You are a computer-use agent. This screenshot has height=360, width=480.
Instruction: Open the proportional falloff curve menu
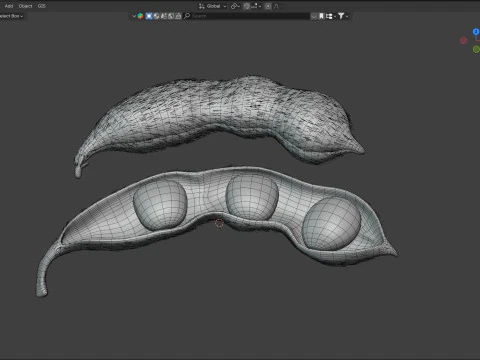click(276, 6)
